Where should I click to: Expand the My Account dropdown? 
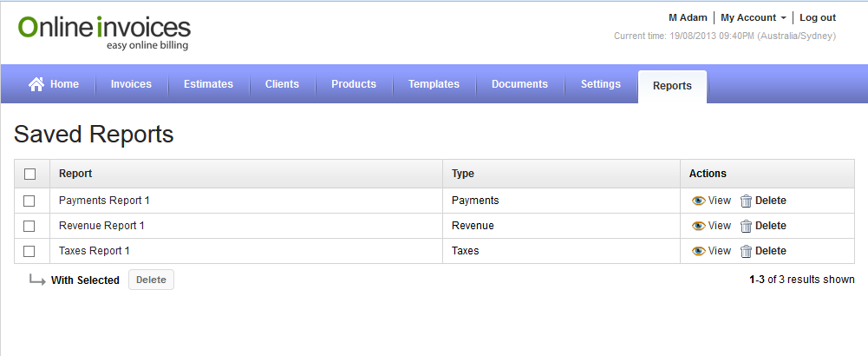click(754, 17)
